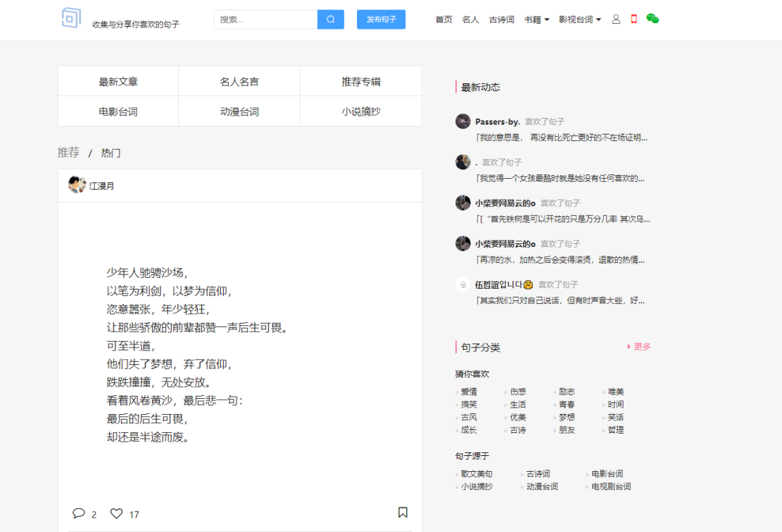Open the 动漫台词 tile in the grid
Screen dimensions: 782x532
click(x=239, y=111)
